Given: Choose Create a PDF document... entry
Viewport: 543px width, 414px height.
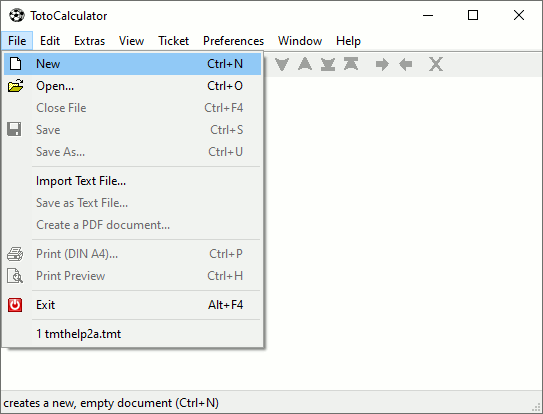Looking at the screenshot, I should [132, 224].
